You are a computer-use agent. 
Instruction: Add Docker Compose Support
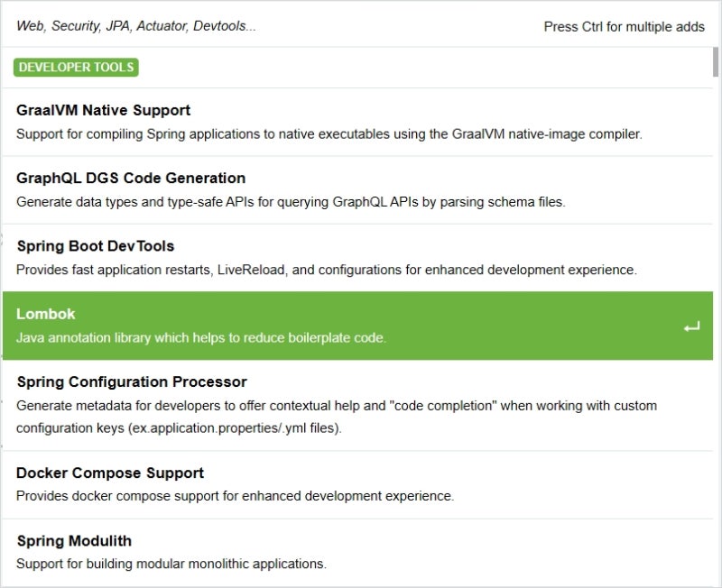click(357, 484)
